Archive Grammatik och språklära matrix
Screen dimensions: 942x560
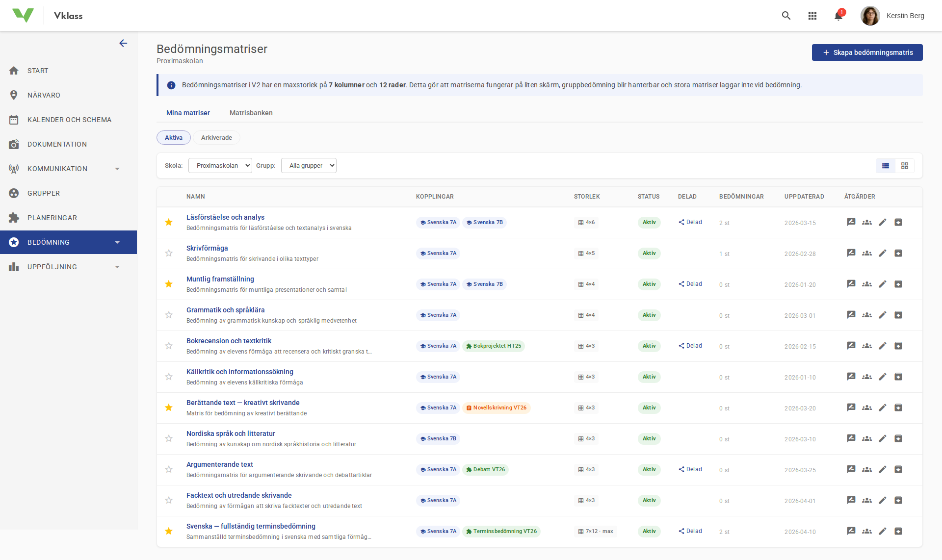(x=898, y=315)
